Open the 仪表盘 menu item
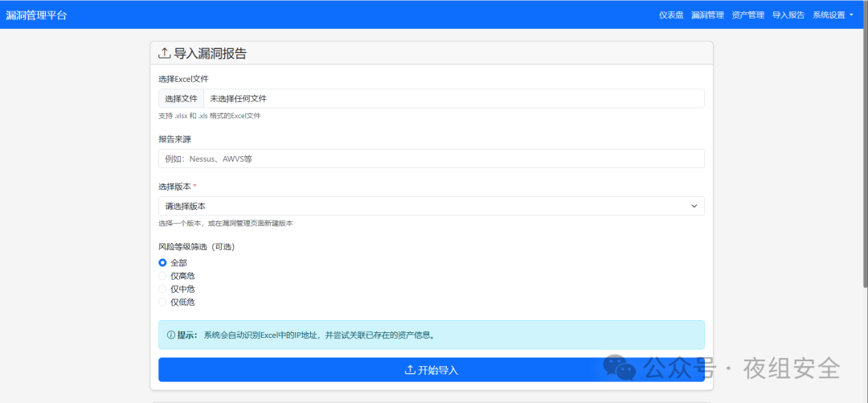 point(671,15)
